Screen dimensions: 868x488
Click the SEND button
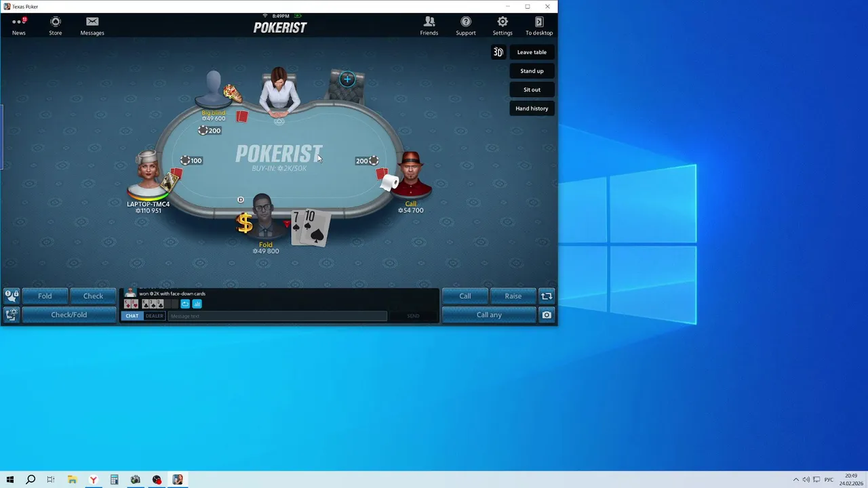(x=414, y=316)
